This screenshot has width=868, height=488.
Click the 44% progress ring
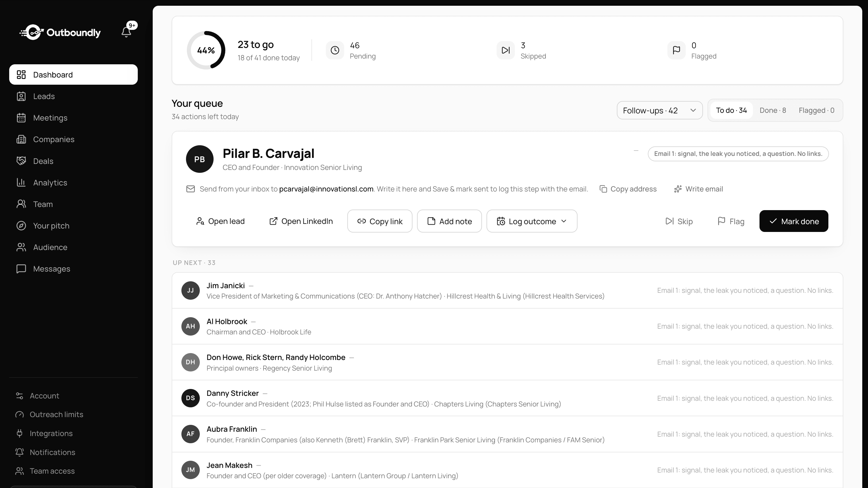click(206, 50)
